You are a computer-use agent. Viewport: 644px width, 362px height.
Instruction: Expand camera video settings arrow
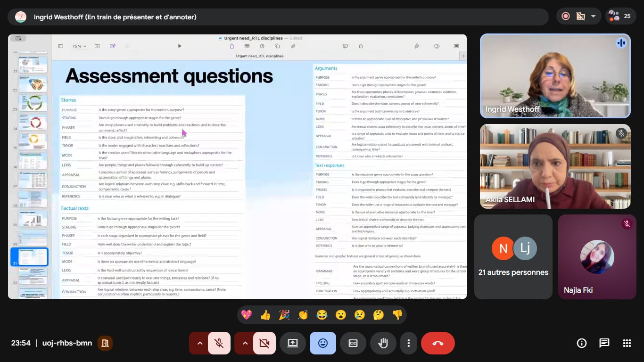tap(245, 343)
